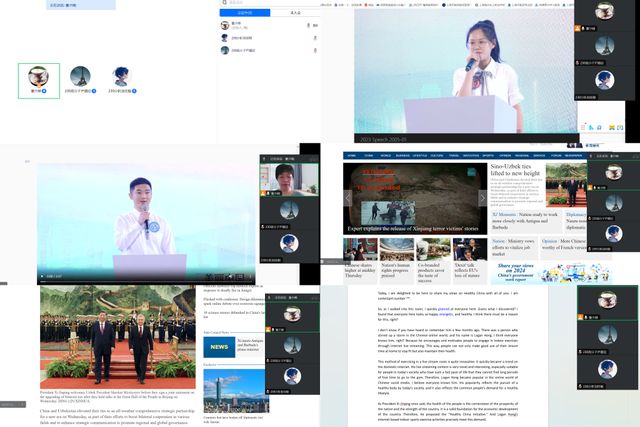Click the blue NEWS thumbnail beside the article
The image size is (640, 427).
(x=219, y=347)
